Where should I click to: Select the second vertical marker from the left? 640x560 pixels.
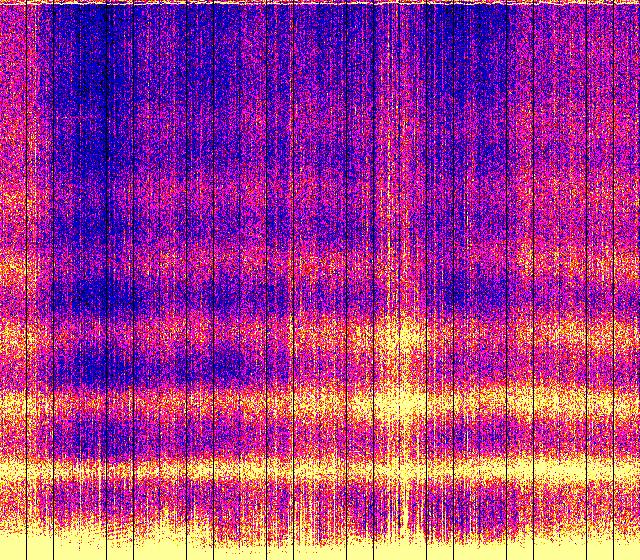(x=38, y=280)
